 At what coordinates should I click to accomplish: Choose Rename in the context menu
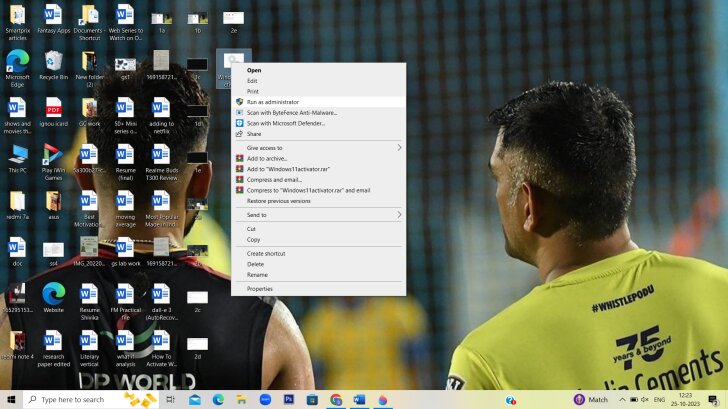318,275
